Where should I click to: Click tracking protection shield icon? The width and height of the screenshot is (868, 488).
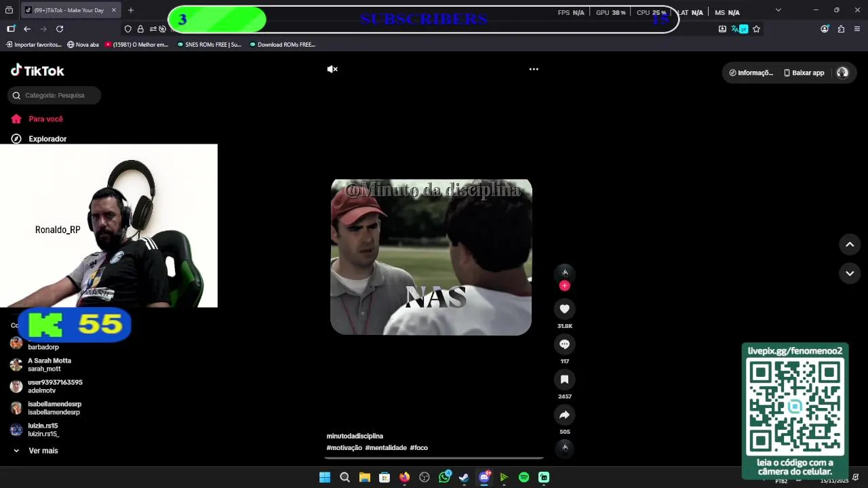(x=127, y=29)
